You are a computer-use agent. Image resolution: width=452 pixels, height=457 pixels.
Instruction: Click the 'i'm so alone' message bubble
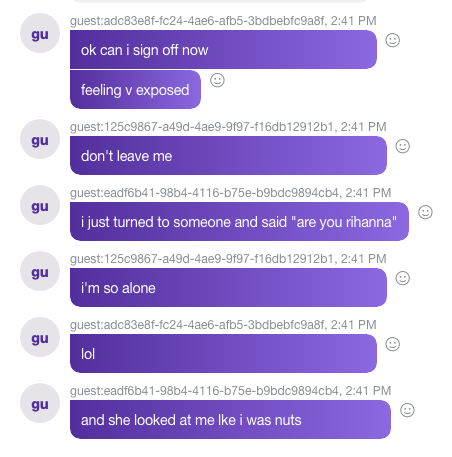(x=228, y=287)
